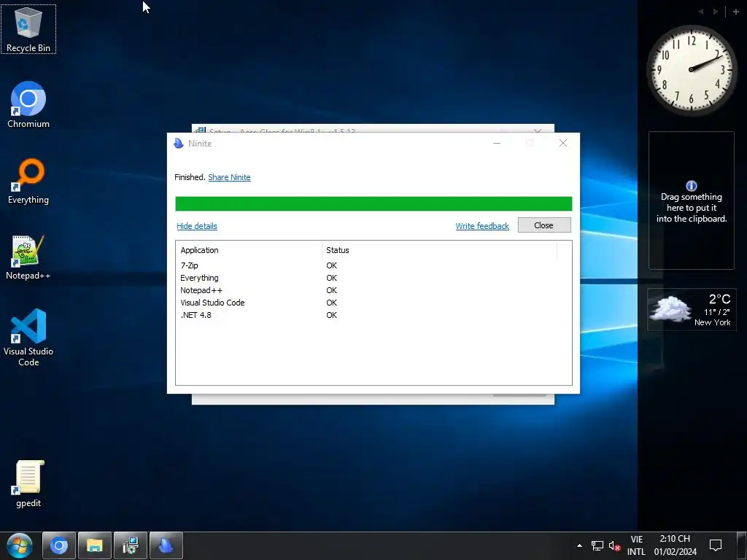747x560 pixels.
Task: Open the Recycle Bin desktop icon
Action: coord(28,29)
